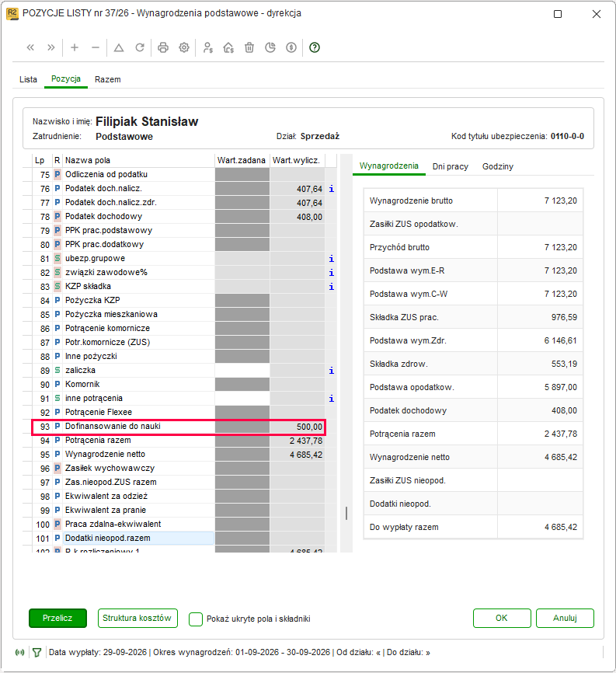The image size is (616, 673).
Task: Click the minus (remove) toolbar icon
Action: (96, 47)
